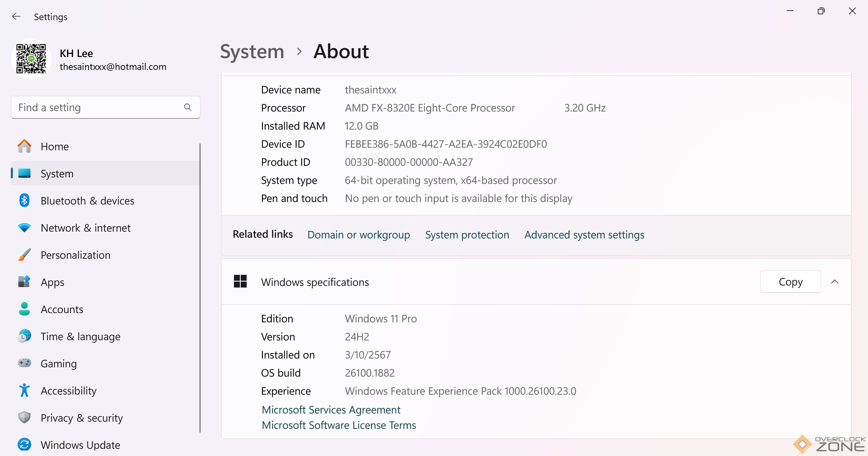Open the KH Lee profile picture
Screen dimensions: 868x456
coord(31,59)
